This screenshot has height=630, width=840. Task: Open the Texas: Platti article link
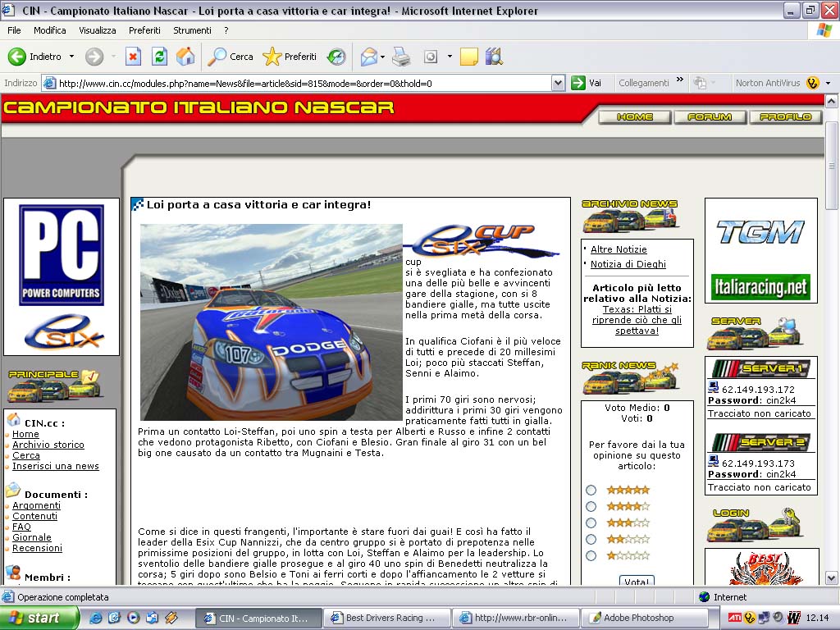tap(637, 320)
